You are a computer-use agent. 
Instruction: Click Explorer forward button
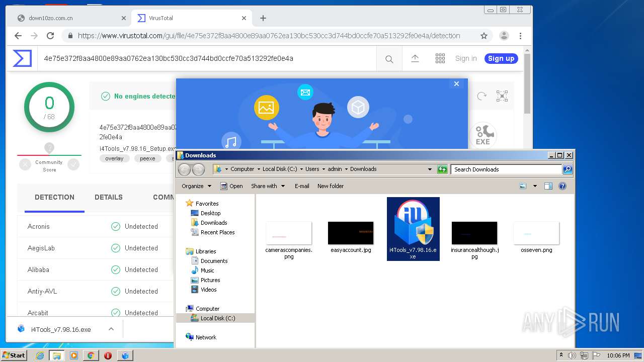[x=199, y=169]
